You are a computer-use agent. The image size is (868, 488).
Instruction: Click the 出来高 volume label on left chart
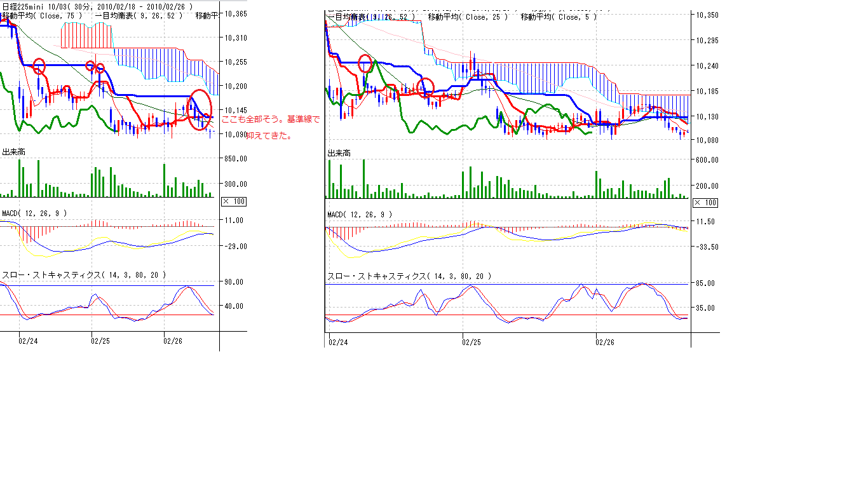(14, 152)
